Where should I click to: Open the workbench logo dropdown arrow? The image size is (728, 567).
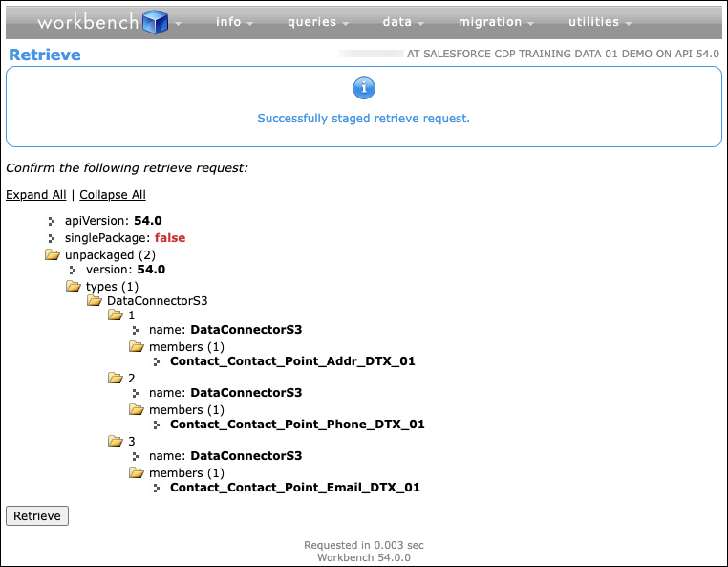pyautogui.click(x=178, y=23)
